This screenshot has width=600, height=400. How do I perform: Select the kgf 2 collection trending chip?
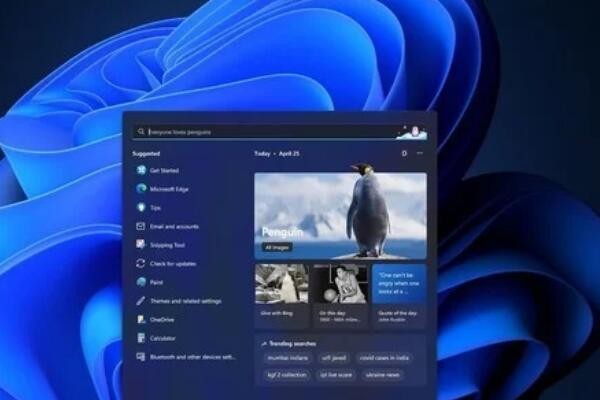(287, 375)
